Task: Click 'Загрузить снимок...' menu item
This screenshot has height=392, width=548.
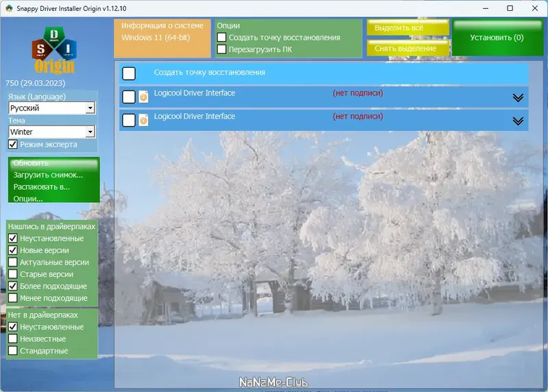Action: [x=48, y=175]
